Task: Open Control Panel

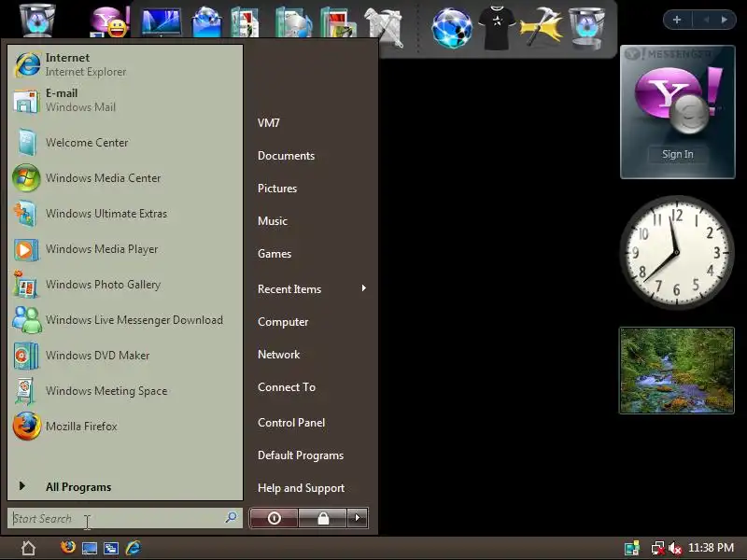Action: (x=291, y=423)
